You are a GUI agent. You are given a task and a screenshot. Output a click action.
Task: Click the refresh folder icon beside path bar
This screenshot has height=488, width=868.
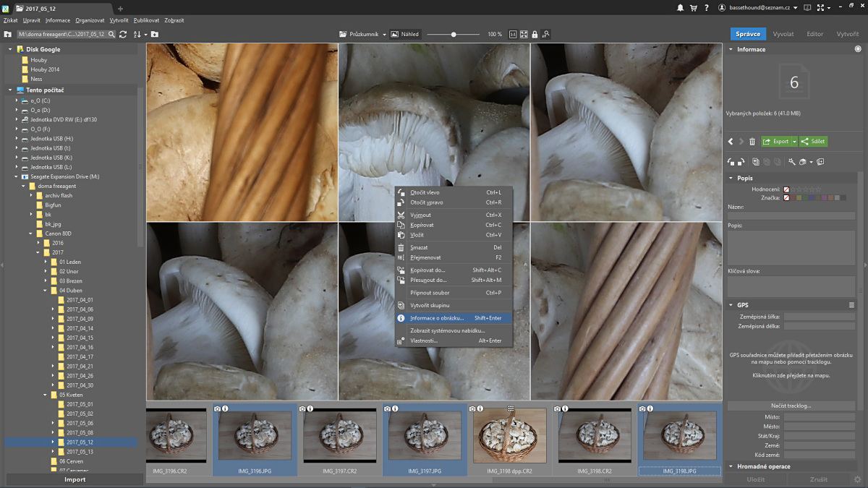pos(123,34)
